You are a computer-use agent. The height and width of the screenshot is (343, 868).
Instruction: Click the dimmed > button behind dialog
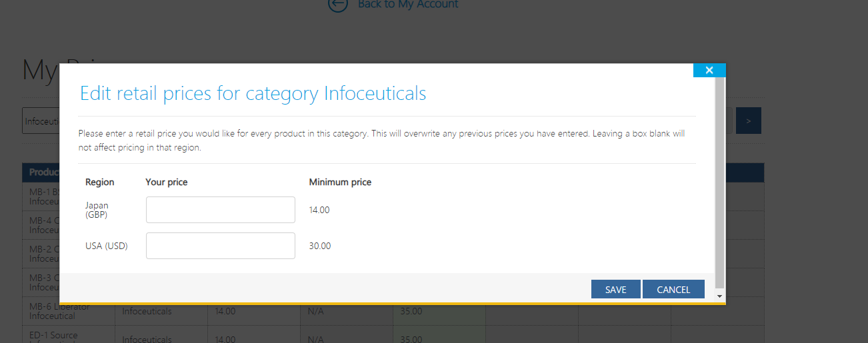(x=749, y=121)
